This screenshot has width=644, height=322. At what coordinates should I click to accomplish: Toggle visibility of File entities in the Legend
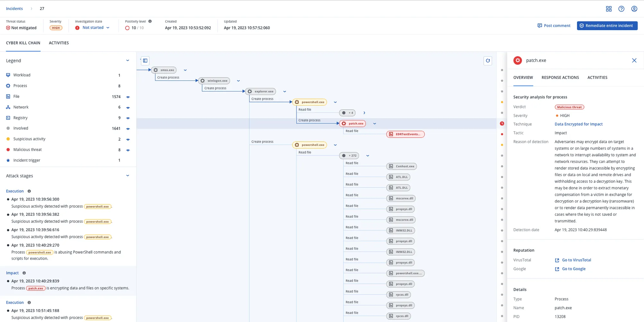128,97
